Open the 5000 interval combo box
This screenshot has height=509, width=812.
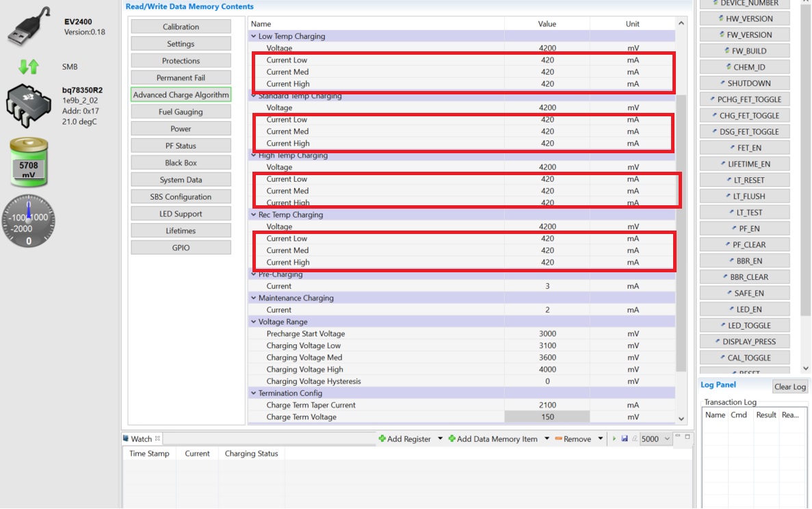pos(655,439)
